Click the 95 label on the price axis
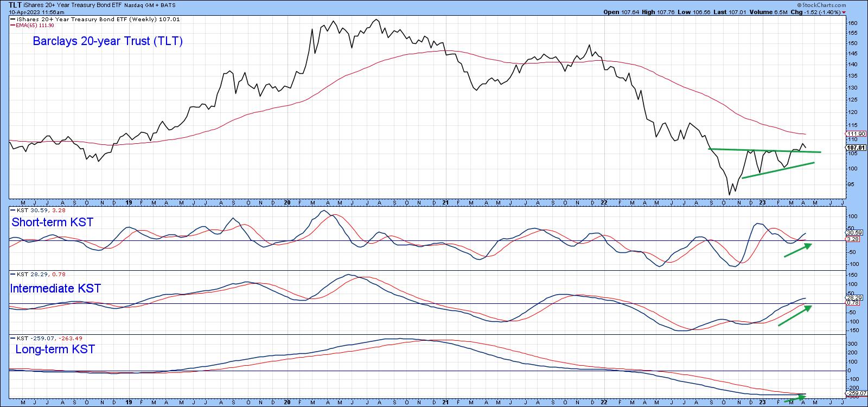868x407 pixels. coord(851,185)
